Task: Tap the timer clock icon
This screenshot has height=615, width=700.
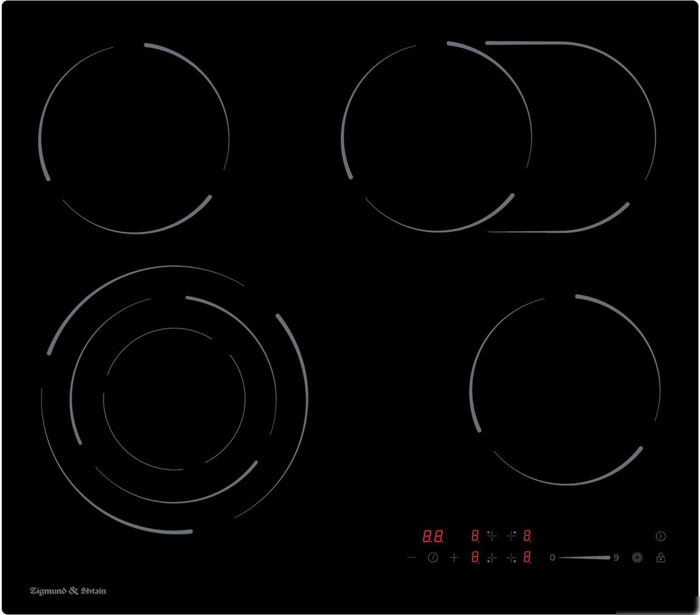Action: [433, 558]
